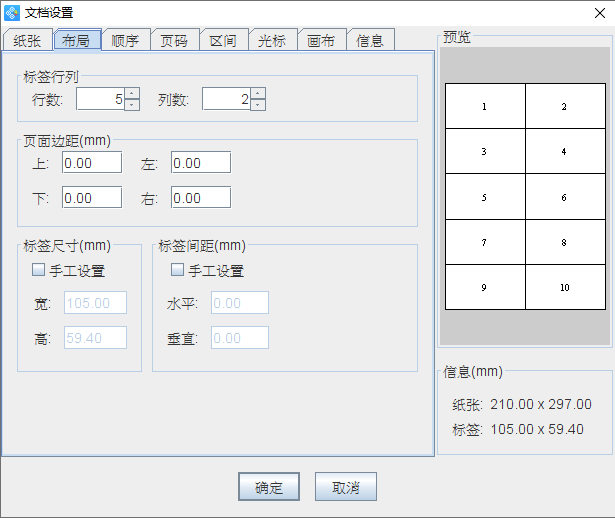Select the 区间 tab
Viewport: 615px width, 518px height.
click(222, 41)
